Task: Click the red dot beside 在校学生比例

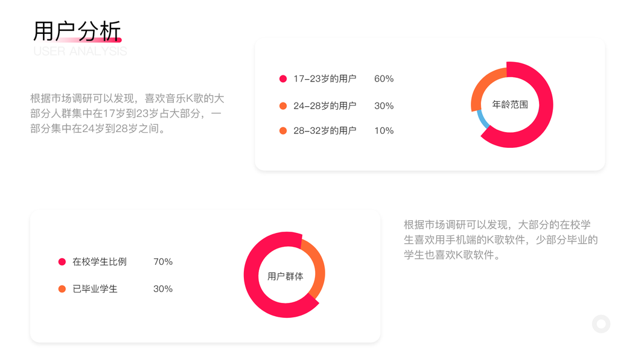Action: pos(62,262)
